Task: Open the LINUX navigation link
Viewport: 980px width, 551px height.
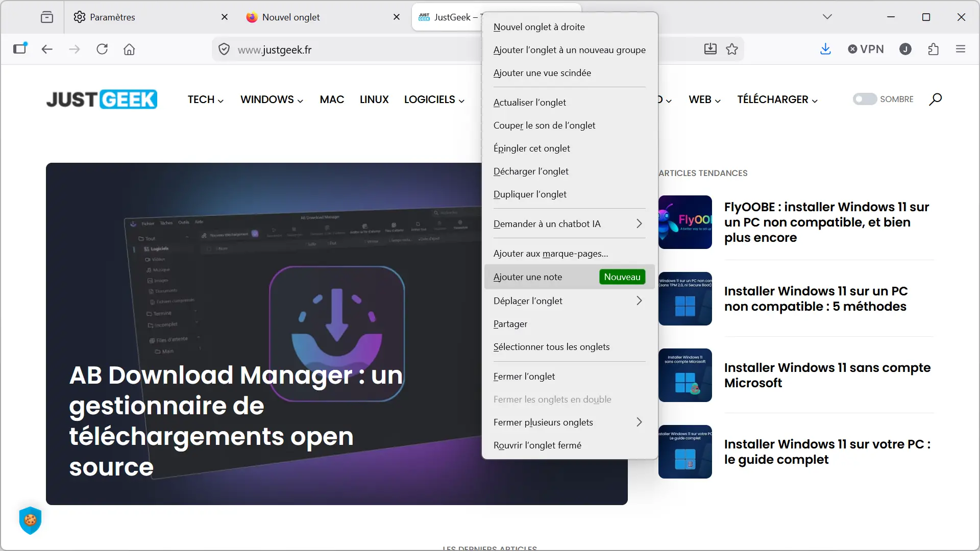Action: click(x=374, y=99)
